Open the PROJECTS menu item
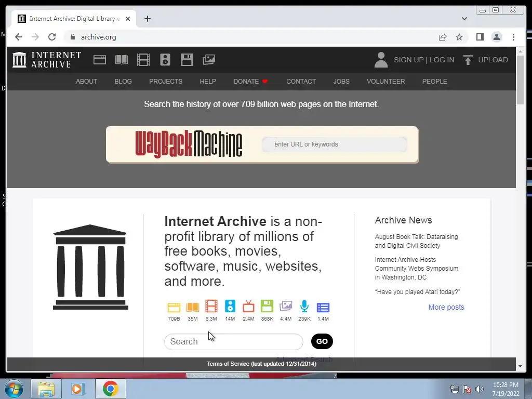This screenshot has height=399, width=532. click(166, 82)
